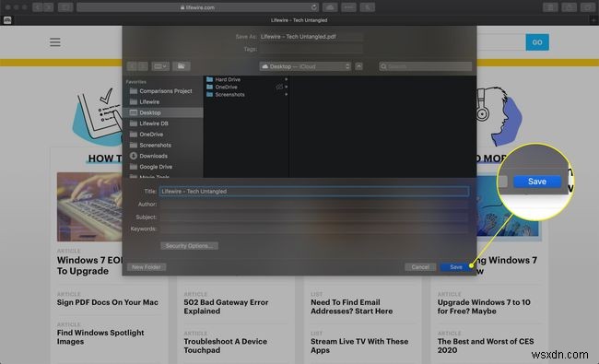The height and width of the screenshot is (364, 599).
Task: Open Security Options
Action: [189, 246]
